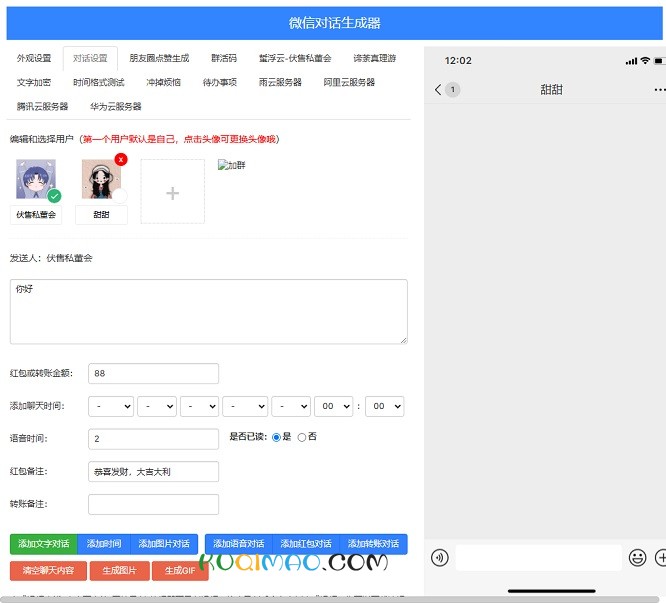Viewport: 666px width, 603px height.
Task: Open the three-dot menu in chat header
Action: [660, 90]
